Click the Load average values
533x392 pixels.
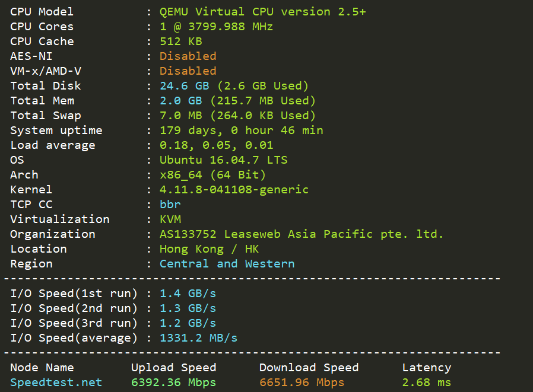[216, 145]
